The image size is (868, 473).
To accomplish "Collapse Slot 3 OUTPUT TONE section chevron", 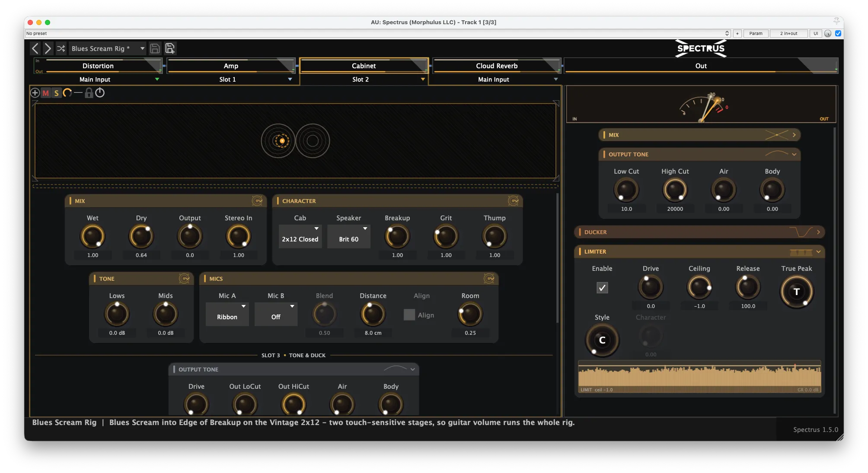I will click(413, 369).
